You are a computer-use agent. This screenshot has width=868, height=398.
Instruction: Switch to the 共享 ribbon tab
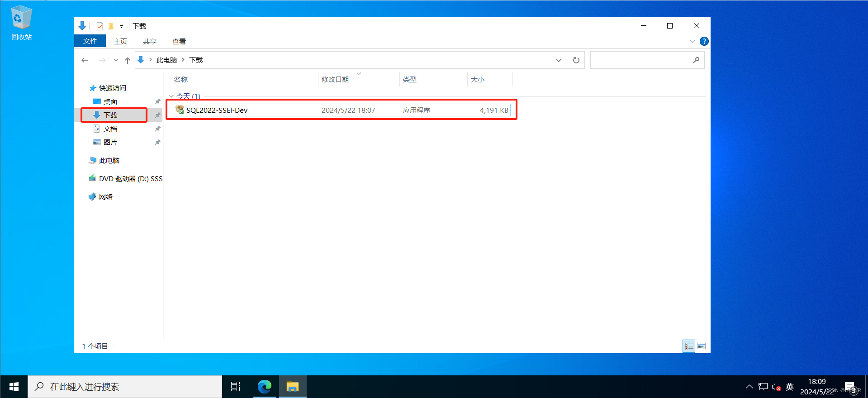pos(150,41)
